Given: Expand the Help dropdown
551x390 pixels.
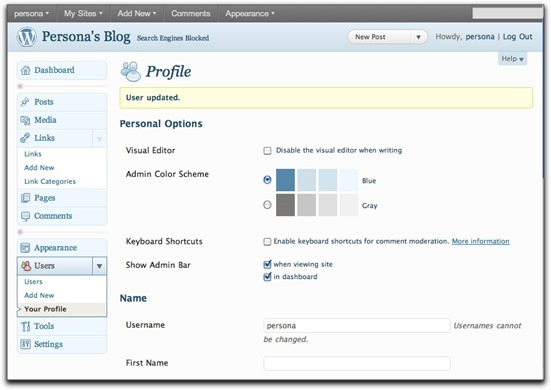Looking at the screenshot, I should (513, 59).
